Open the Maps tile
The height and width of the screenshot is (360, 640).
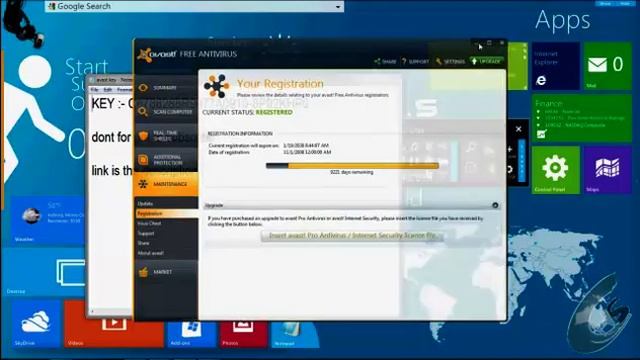607,170
